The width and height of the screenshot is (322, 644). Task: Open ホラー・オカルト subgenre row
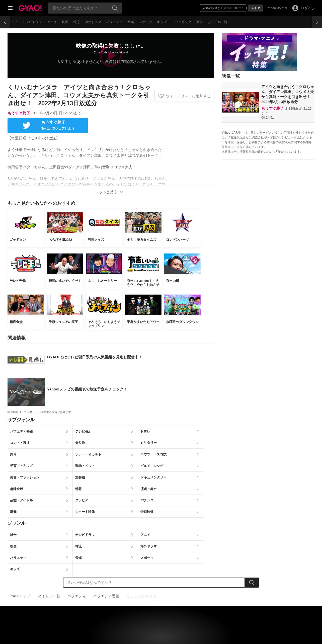(x=105, y=454)
